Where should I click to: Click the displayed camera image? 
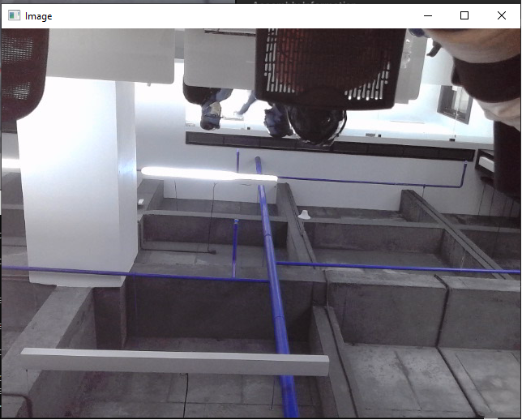coord(261,223)
